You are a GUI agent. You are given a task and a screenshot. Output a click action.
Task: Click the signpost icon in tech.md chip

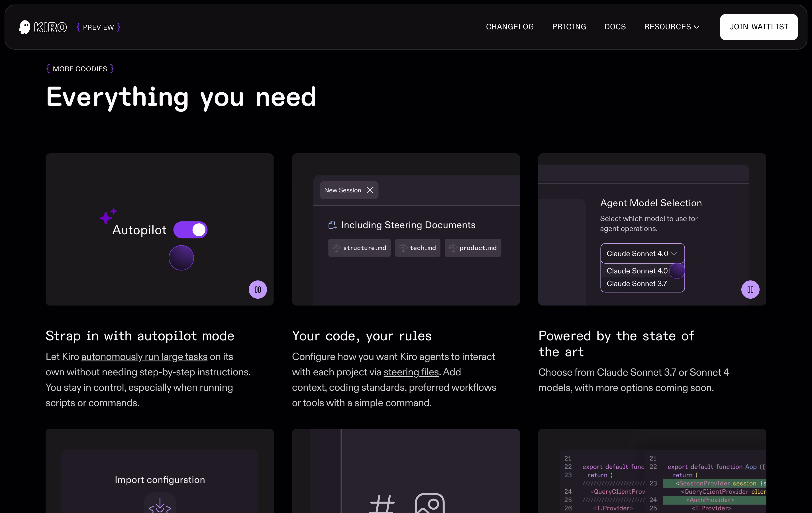403,248
